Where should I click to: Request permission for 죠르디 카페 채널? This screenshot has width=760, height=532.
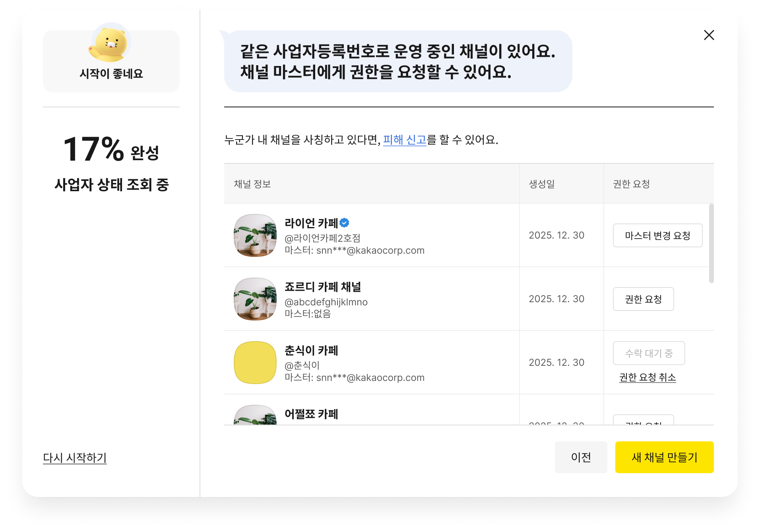[643, 299]
